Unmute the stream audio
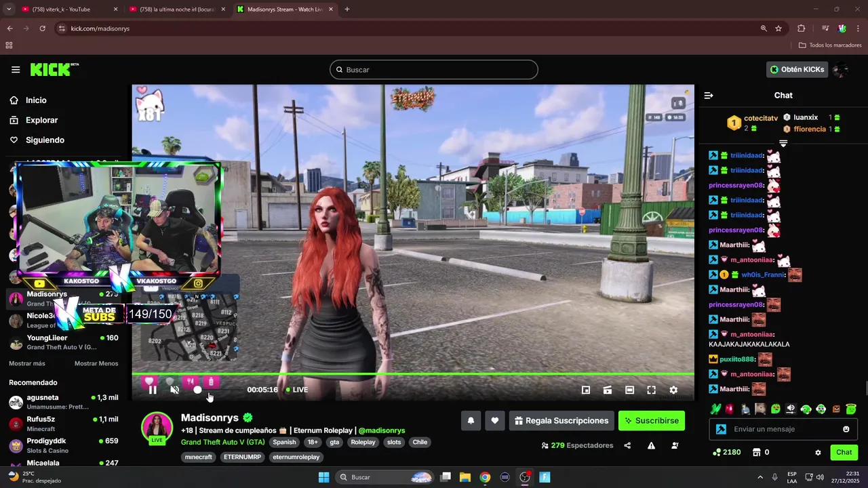This screenshot has height=488, width=868. click(174, 390)
